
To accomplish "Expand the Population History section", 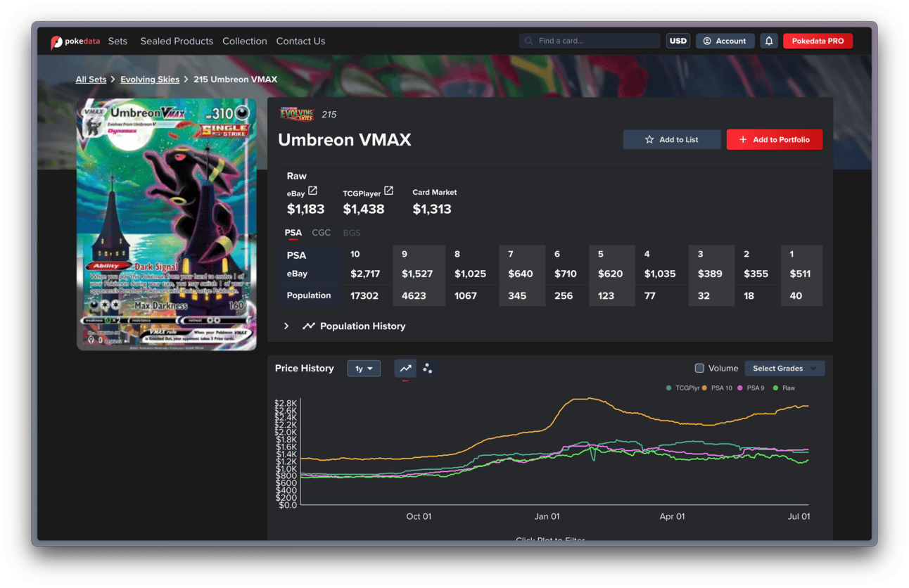I will coord(286,326).
